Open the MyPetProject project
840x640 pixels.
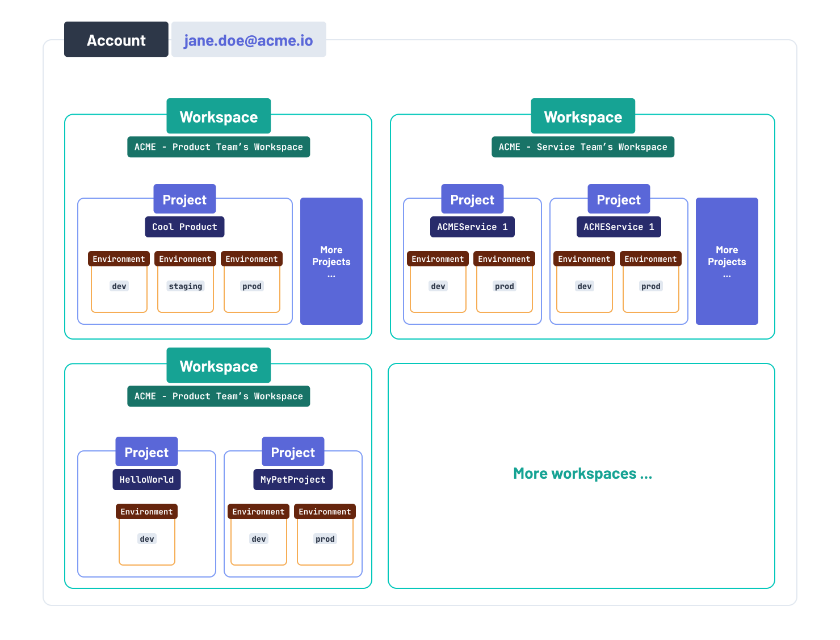[293, 479]
